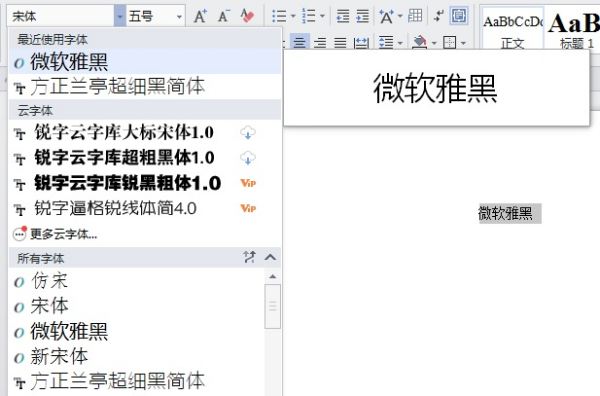Collapse the 所有字体 section chevron

pyautogui.click(x=270, y=257)
